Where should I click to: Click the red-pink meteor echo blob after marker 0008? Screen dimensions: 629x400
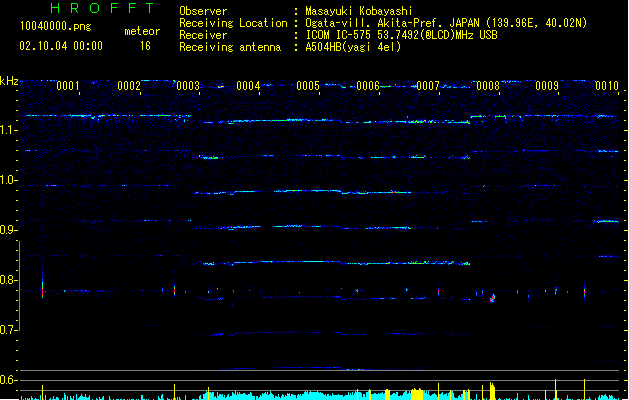tap(493, 298)
